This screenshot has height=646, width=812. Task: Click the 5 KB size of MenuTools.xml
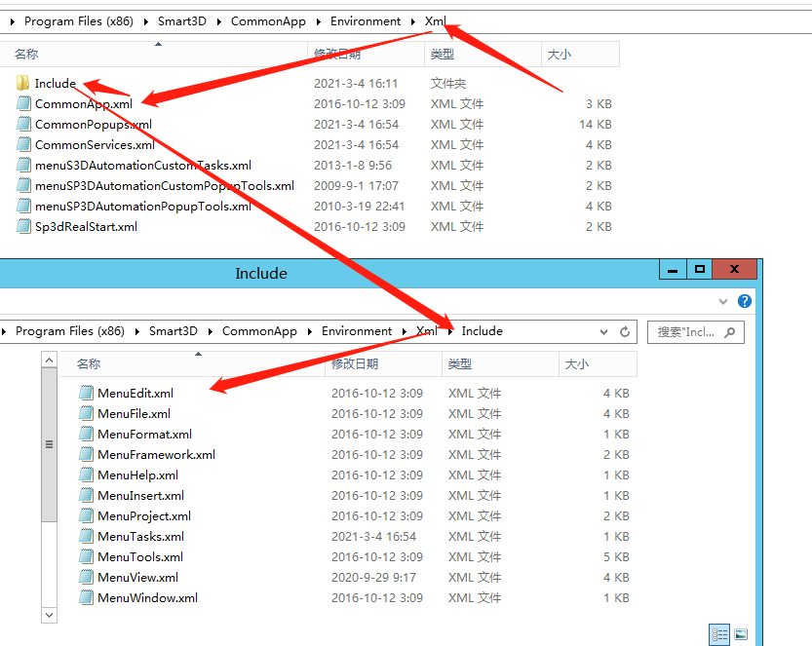[616, 557]
